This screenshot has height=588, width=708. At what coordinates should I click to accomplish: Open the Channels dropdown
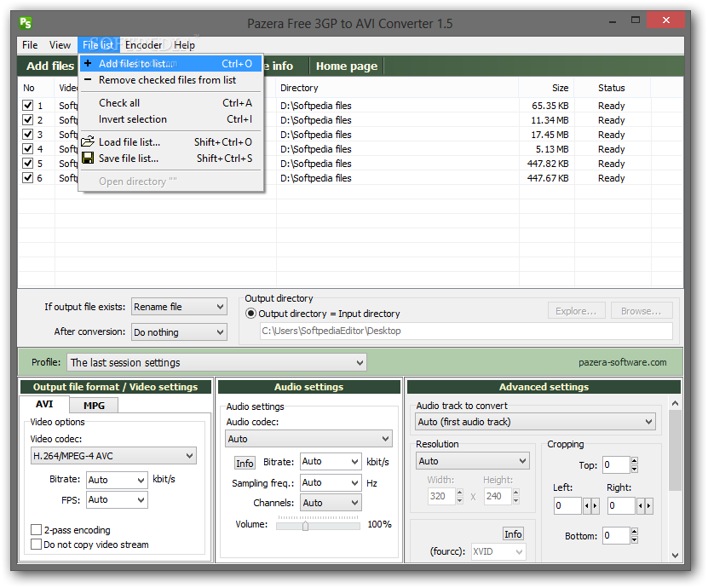coord(331,502)
